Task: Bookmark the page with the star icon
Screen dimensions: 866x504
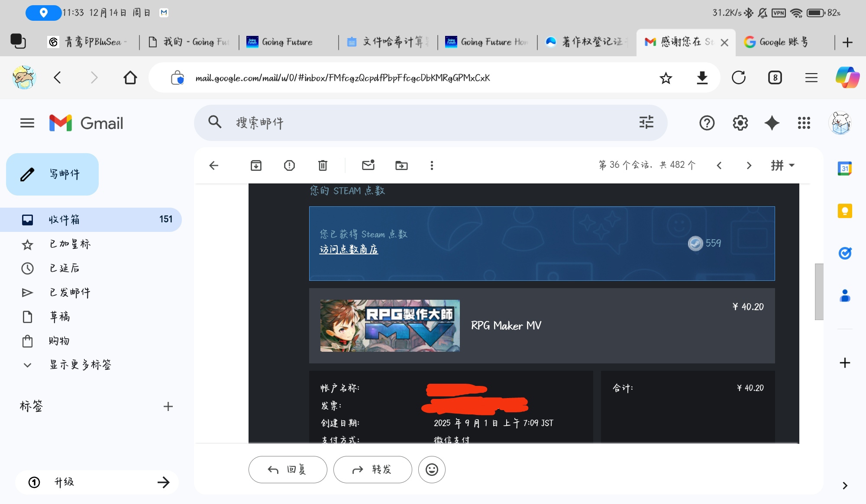Action: [666, 78]
